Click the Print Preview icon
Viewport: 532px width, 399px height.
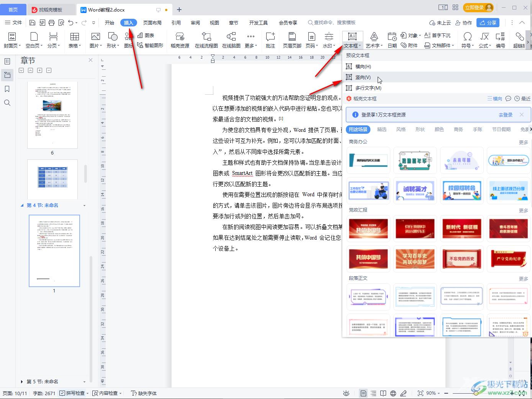click(x=61, y=23)
